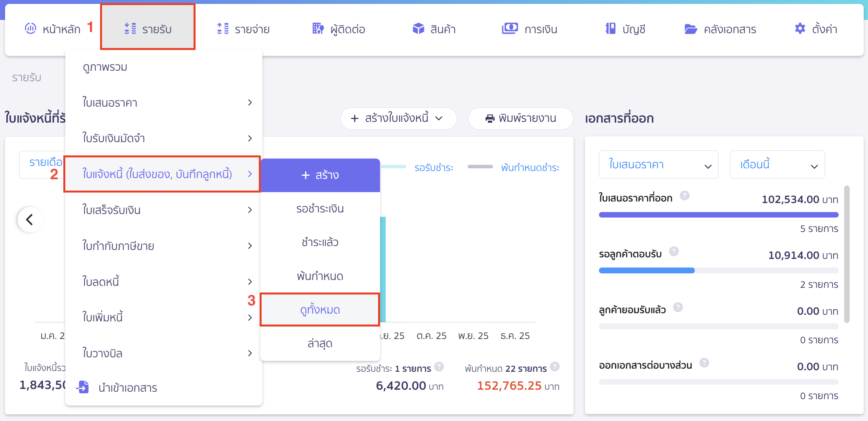The height and width of the screenshot is (421, 868).
Task: Open the คลังเอกสาร document storage icon
Action: (x=691, y=29)
